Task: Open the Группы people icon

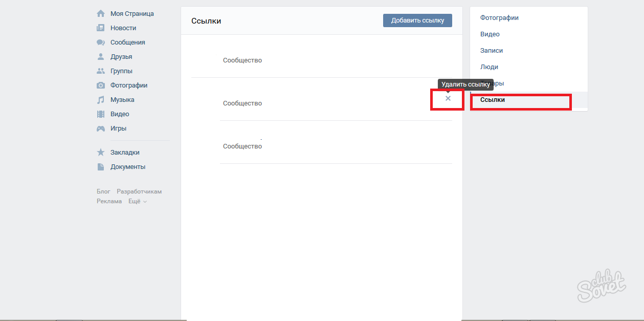Action: [x=101, y=71]
